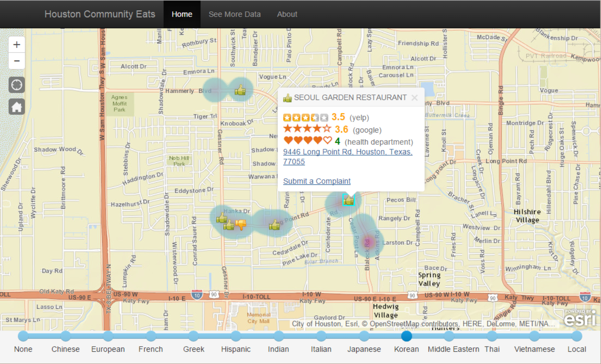Set cuisine slider to Italian
The width and height of the screenshot is (601, 364).
pyautogui.click(x=321, y=336)
